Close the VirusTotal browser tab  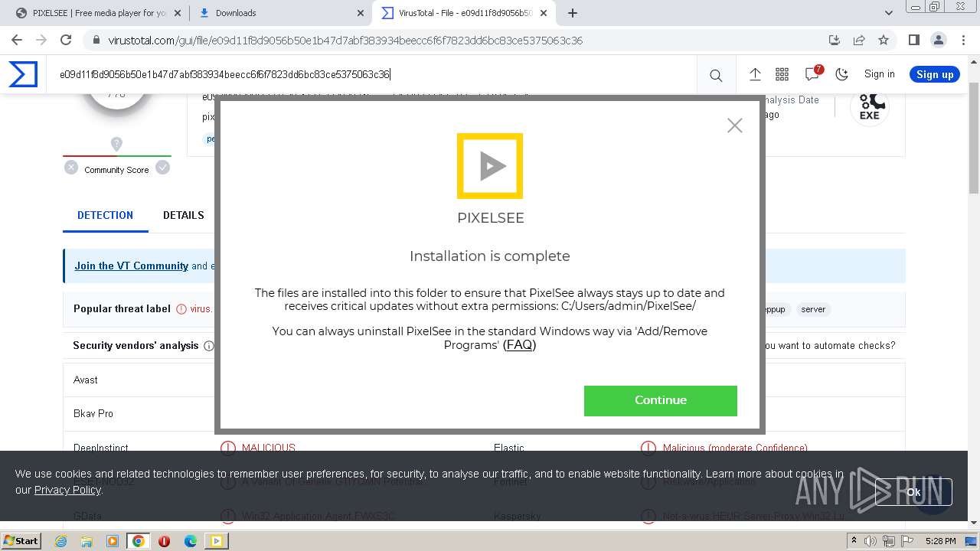point(544,13)
